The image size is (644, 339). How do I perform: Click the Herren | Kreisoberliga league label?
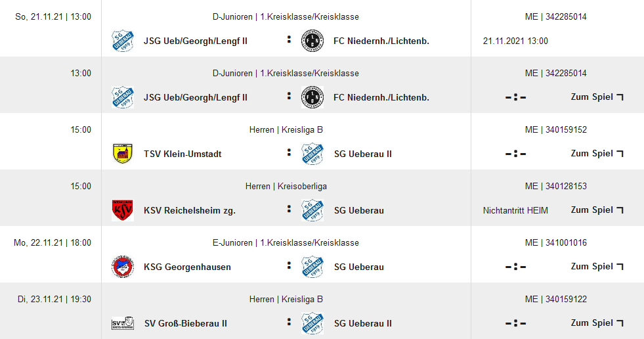[286, 186]
